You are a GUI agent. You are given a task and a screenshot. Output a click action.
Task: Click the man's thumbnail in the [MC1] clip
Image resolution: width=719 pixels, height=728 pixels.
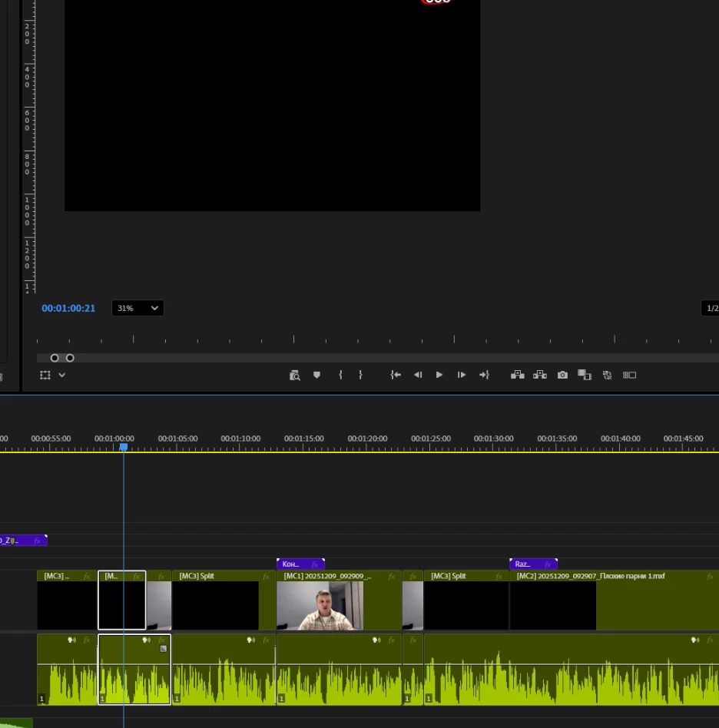coord(320,605)
